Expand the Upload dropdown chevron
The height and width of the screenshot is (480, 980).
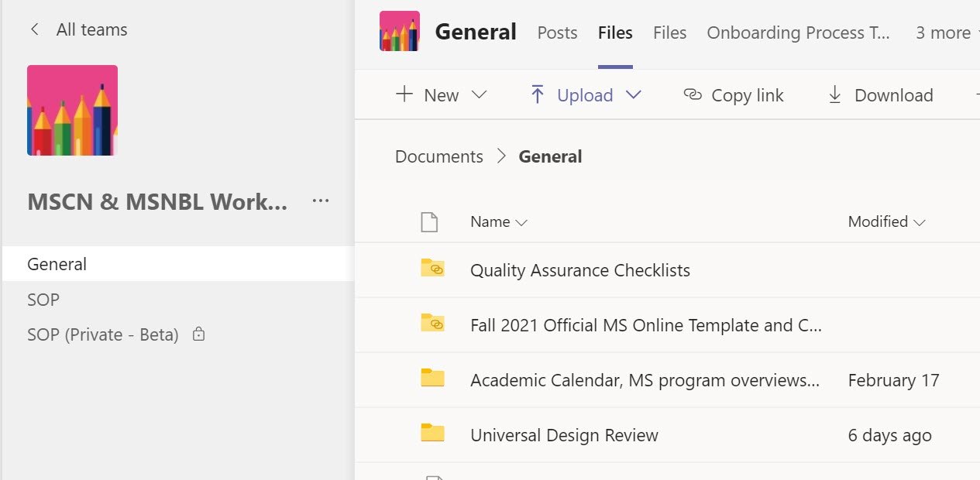pos(634,94)
